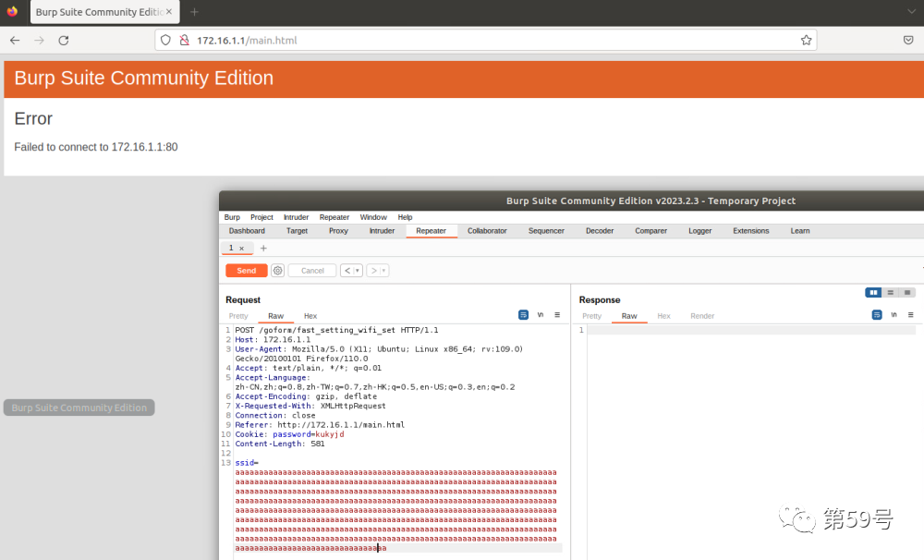Toggle non-printable characters in Request
Image resolution: width=924 pixels, height=560 pixels.
coord(541,315)
